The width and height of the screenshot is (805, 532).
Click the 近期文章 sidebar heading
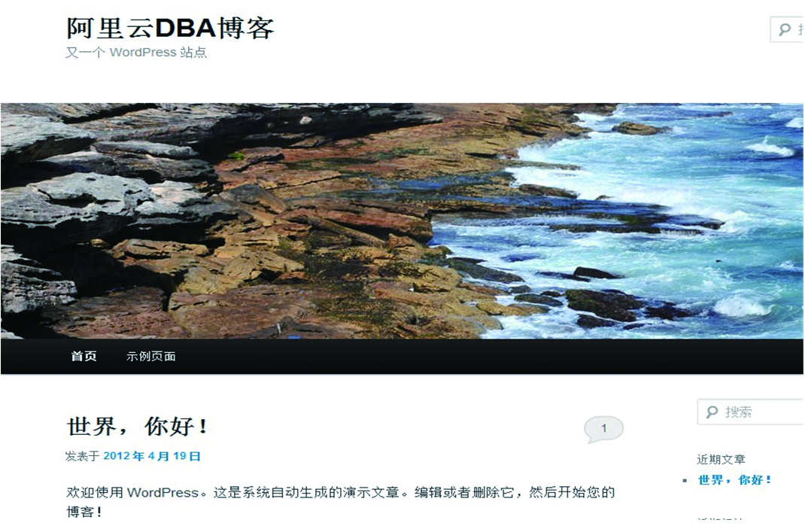[721, 459]
